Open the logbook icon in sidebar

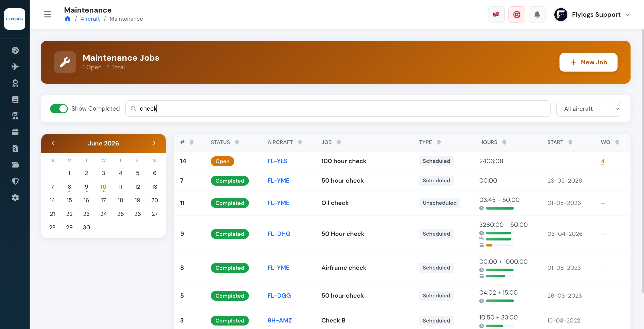(15, 99)
